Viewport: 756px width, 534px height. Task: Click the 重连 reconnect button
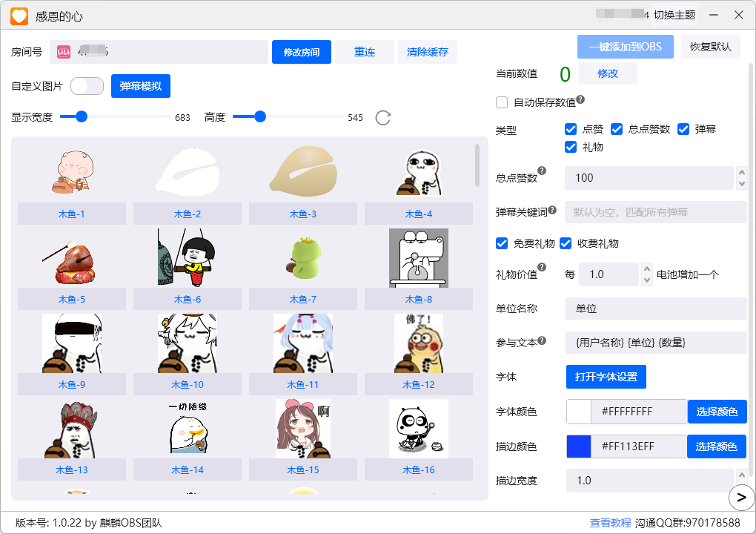(365, 52)
